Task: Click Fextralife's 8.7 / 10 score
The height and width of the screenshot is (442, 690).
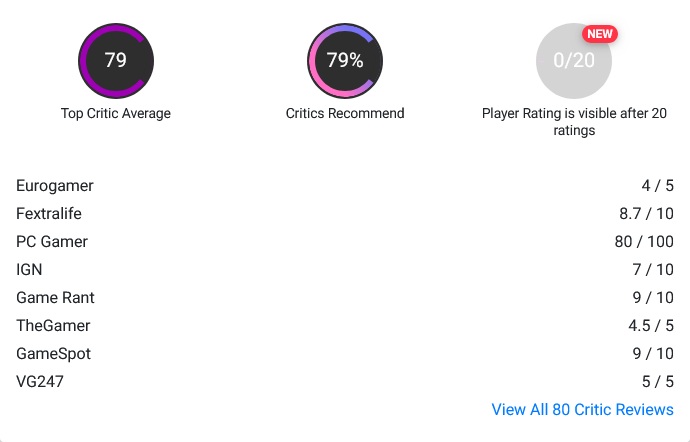Action: click(646, 213)
